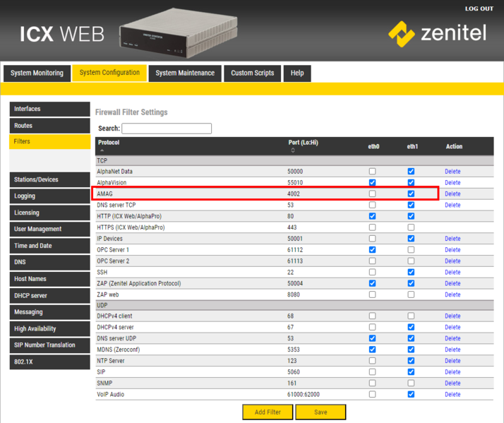Select the System Configuration tab
504x423 pixels.
pos(109,73)
